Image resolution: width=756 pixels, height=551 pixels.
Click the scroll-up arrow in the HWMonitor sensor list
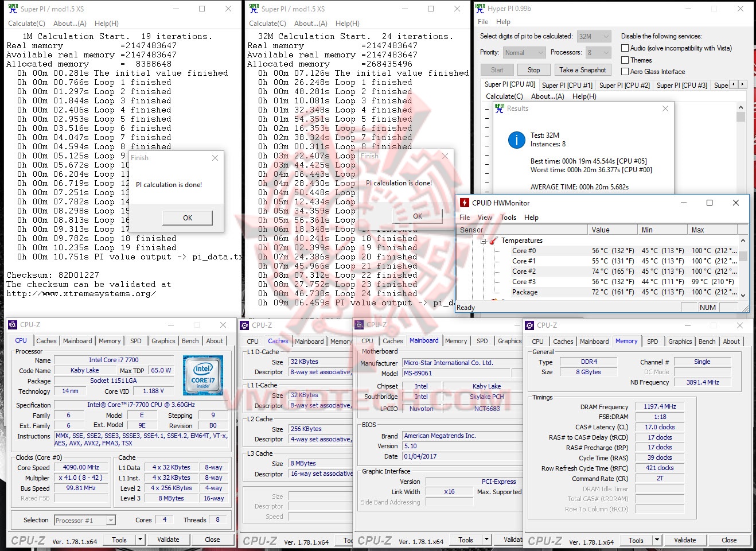(x=743, y=241)
